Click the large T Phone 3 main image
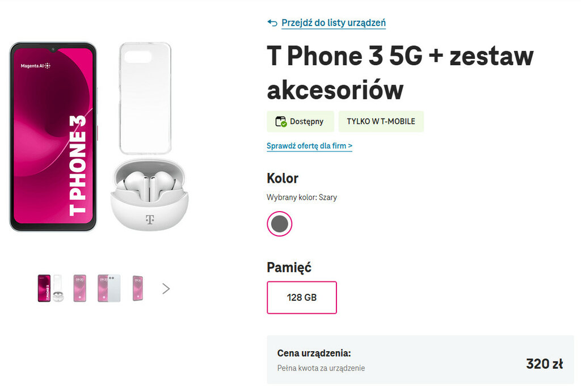 pos(54,137)
